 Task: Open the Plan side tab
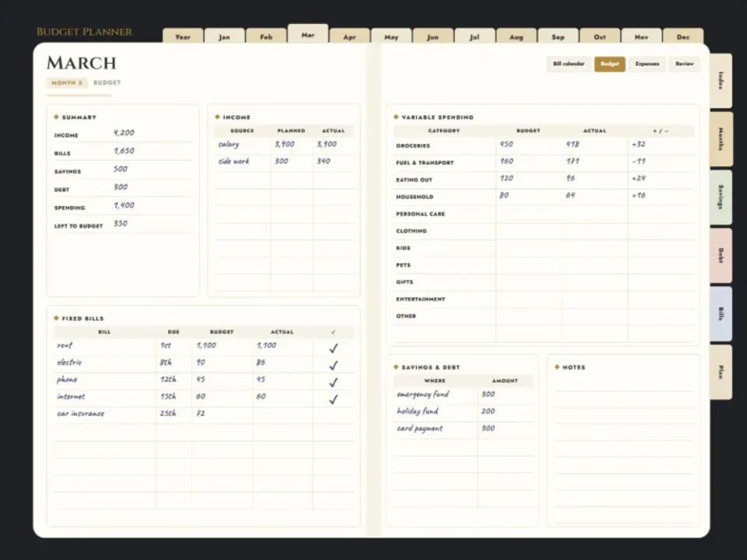point(721,372)
